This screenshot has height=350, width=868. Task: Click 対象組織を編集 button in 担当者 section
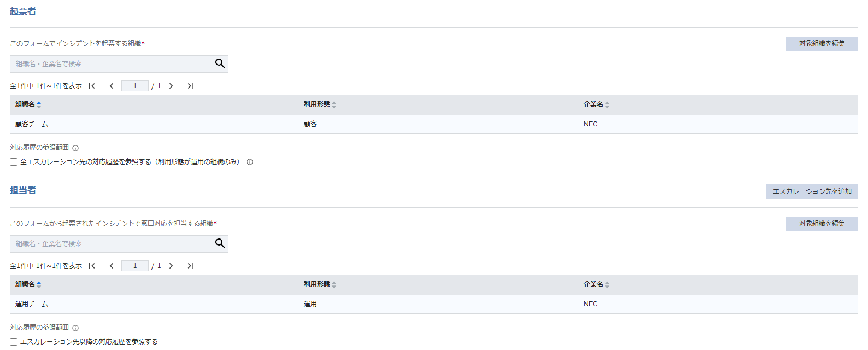[822, 224]
